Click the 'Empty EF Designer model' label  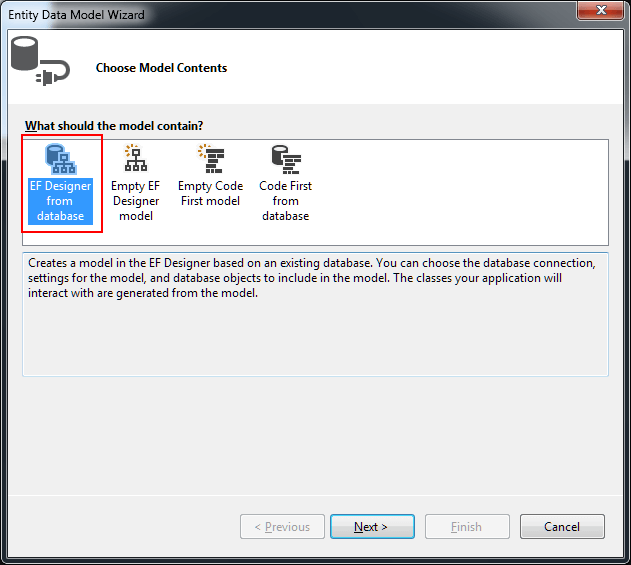(x=136, y=201)
